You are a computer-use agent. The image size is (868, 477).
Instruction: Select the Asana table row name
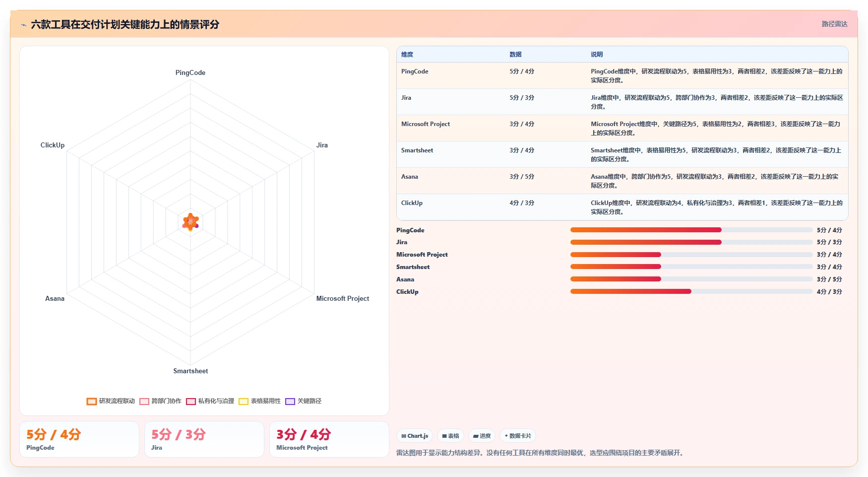click(x=410, y=177)
